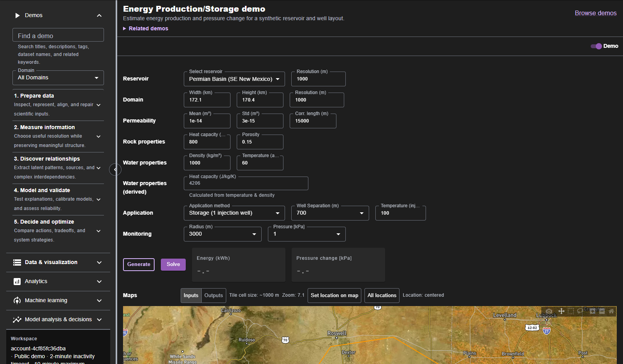Expand the Machine learning menu chevron
Viewport: 623px width, 364px height.
tap(99, 301)
